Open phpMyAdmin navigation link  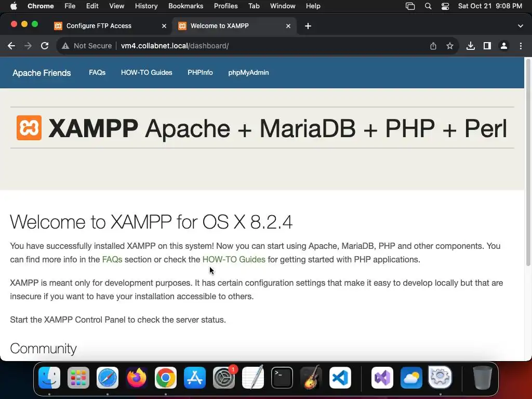[x=248, y=73]
